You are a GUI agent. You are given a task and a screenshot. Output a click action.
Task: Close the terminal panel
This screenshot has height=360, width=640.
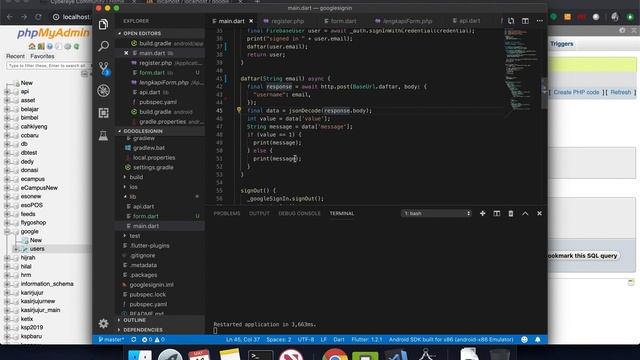[539, 213]
